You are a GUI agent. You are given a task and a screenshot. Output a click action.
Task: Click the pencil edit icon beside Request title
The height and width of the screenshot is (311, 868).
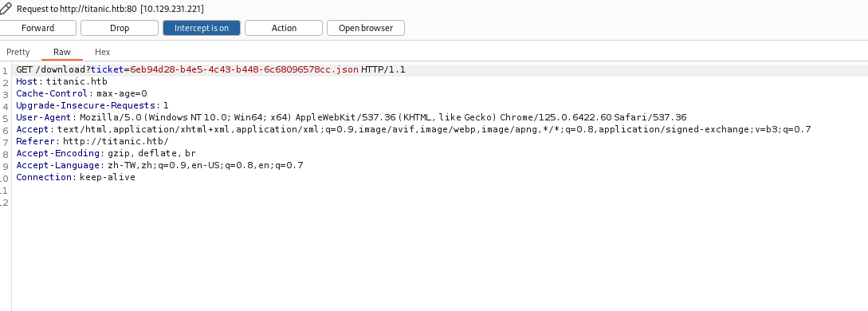[x=6, y=9]
